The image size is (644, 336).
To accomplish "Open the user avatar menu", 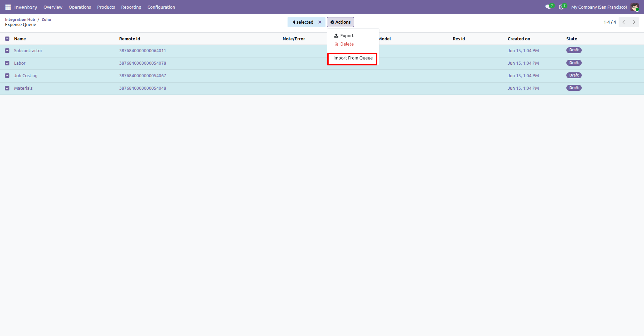I will [x=635, y=7].
